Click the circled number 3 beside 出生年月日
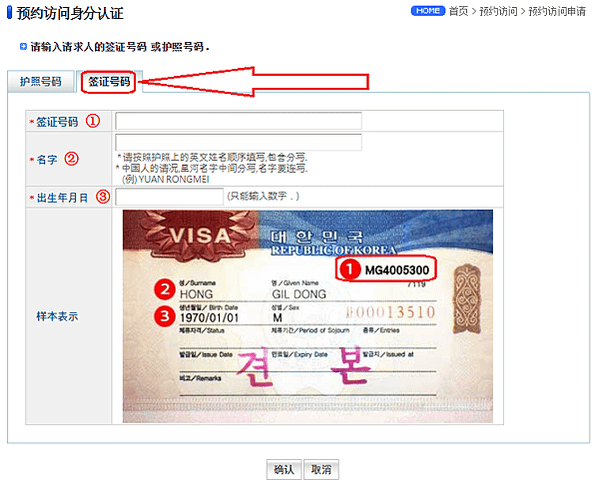The height and width of the screenshot is (483, 599). click(102, 197)
